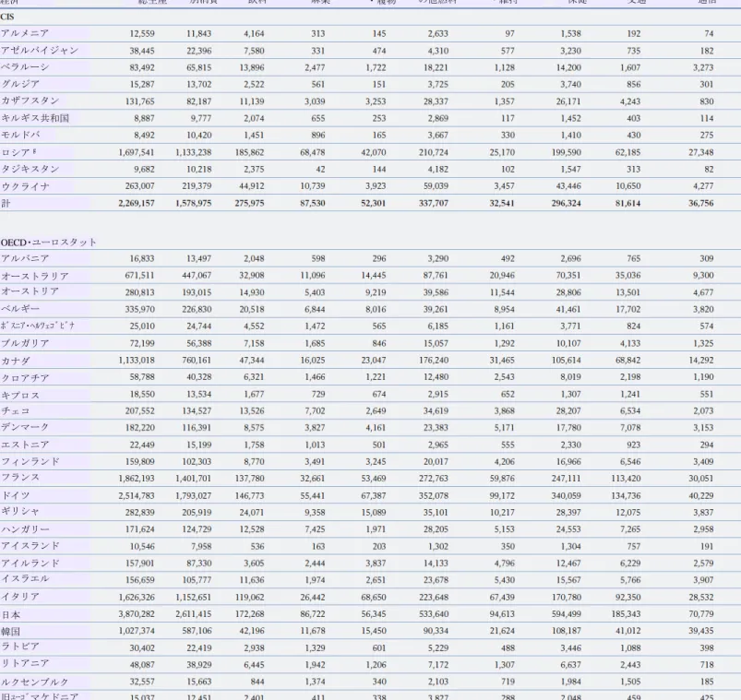This screenshot has height=700, width=741.
Task: Click the 日本 country name
Action: coord(10,614)
